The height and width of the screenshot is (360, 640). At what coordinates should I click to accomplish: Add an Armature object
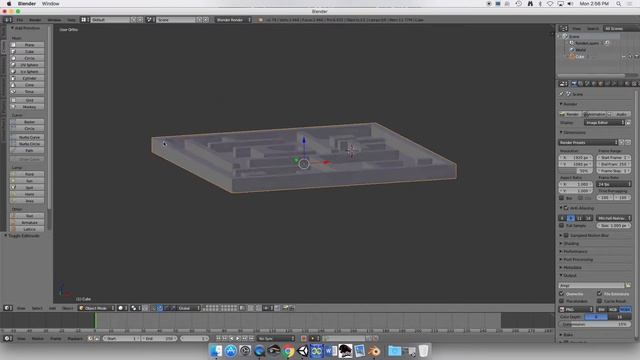(x=27, y=222)
